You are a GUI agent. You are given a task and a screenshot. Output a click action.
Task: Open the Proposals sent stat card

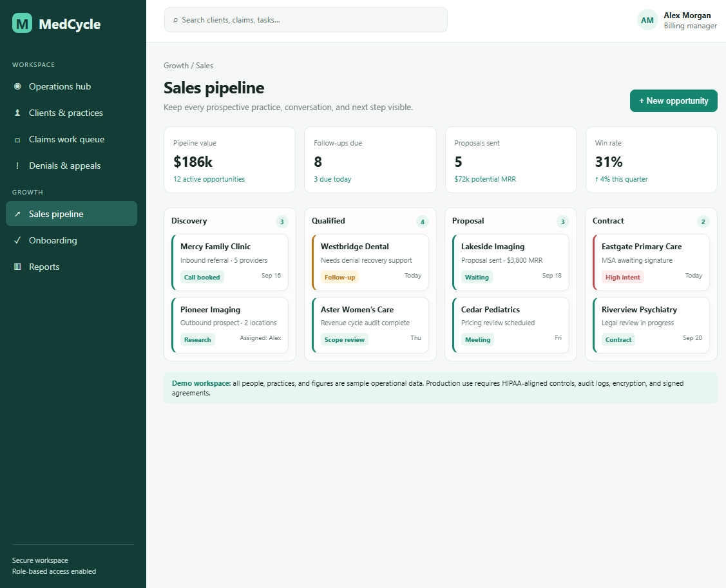[x=511, y=160]
